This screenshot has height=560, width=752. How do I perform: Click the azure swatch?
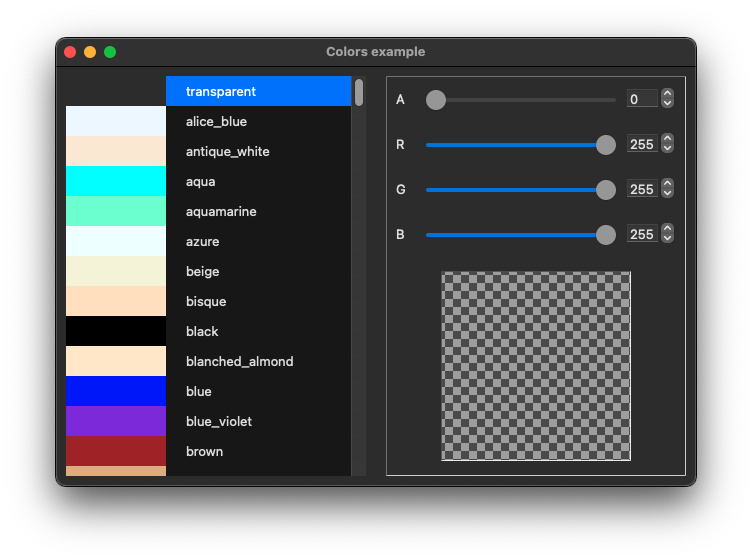pyautogui.click(x=116, y=241)
